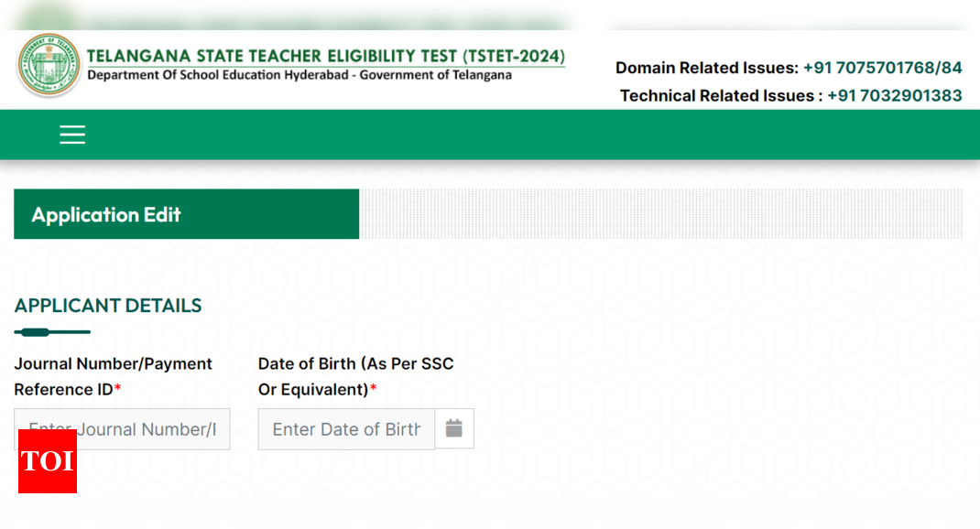Call the technical issues number +91 7032901383
This screenshot has width=980, height=529.
pos(894,95)
